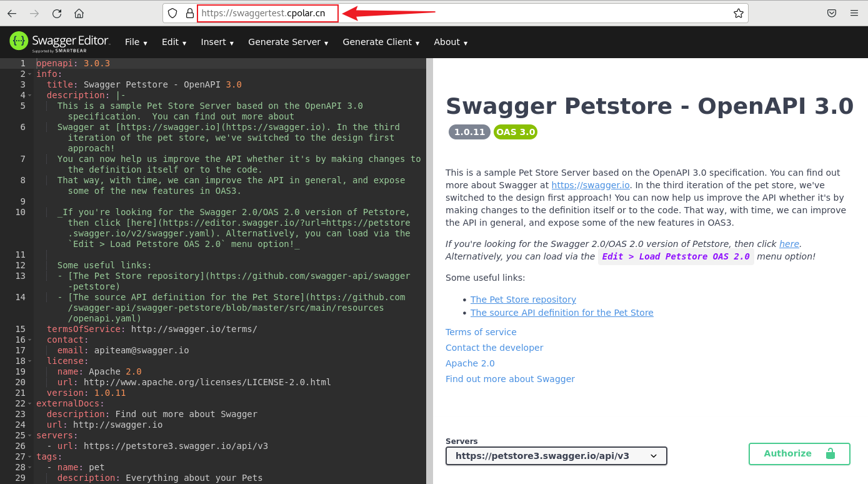Viewport: 868px width, 484px height.
Task: Reload the page with refresh icon
Action: 57,13
